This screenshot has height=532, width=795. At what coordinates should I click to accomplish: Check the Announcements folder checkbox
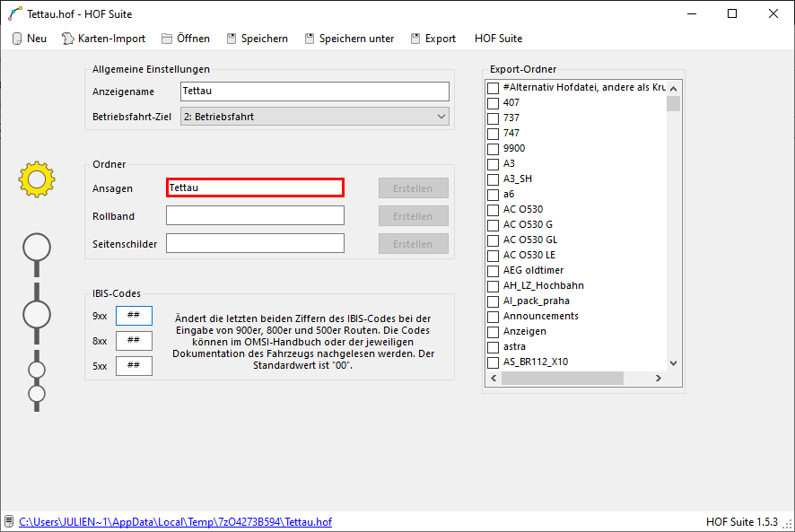pos(493,316)
